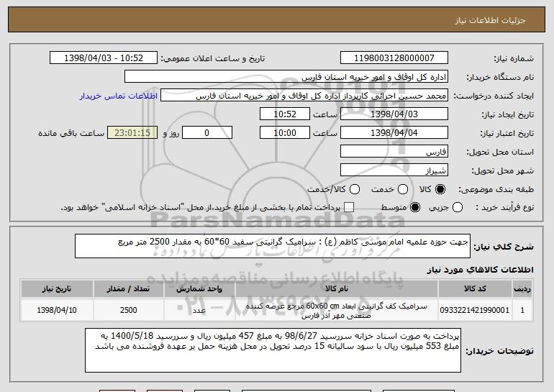
Task: Click remaining time countdown 23:01:15
Action: point(132,133)
